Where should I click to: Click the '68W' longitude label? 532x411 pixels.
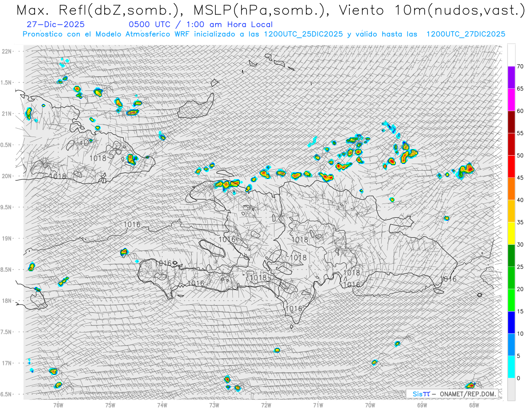pyautogui.click(x=474, y=405)
